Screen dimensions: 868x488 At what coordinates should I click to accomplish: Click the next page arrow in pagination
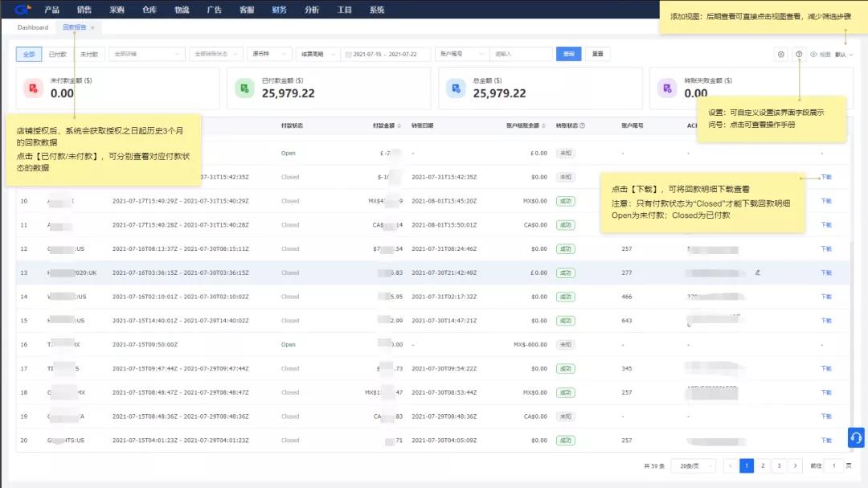coord(795,465)
